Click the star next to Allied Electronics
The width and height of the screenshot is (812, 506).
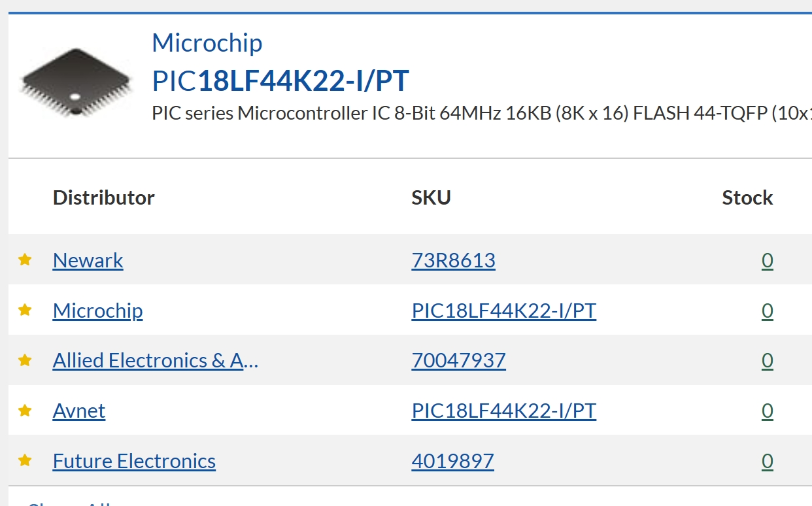click(25, 360)
